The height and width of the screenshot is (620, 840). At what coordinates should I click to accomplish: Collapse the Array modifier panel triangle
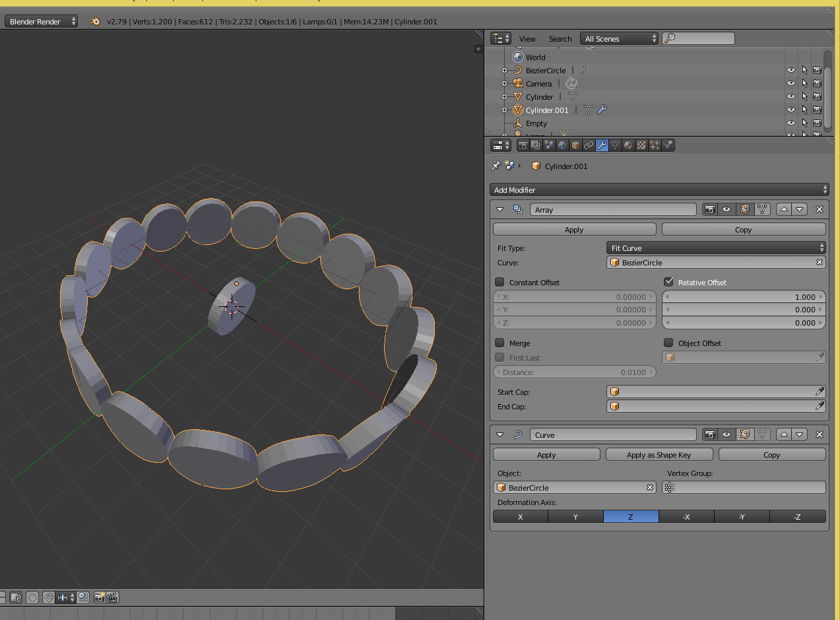[500, 209]
